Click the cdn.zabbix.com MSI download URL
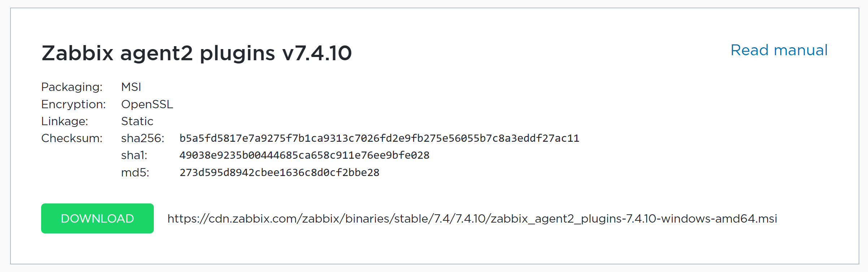The width and height of the screenshot is (868, 272). tap(472, 219)
